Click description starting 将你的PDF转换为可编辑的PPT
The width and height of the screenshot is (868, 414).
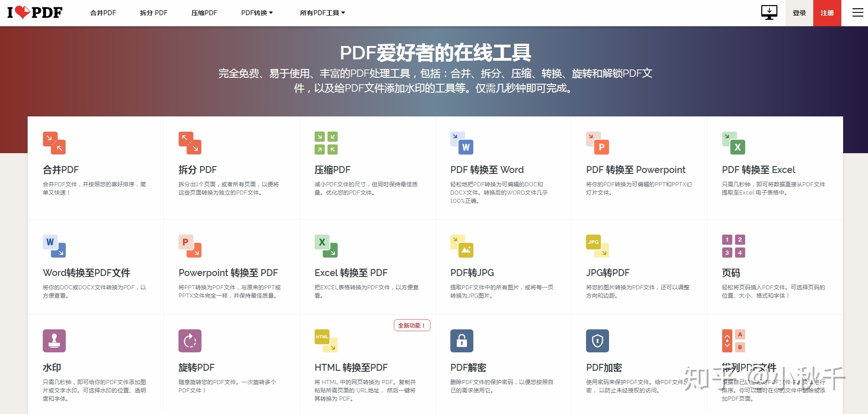point(639,188)
